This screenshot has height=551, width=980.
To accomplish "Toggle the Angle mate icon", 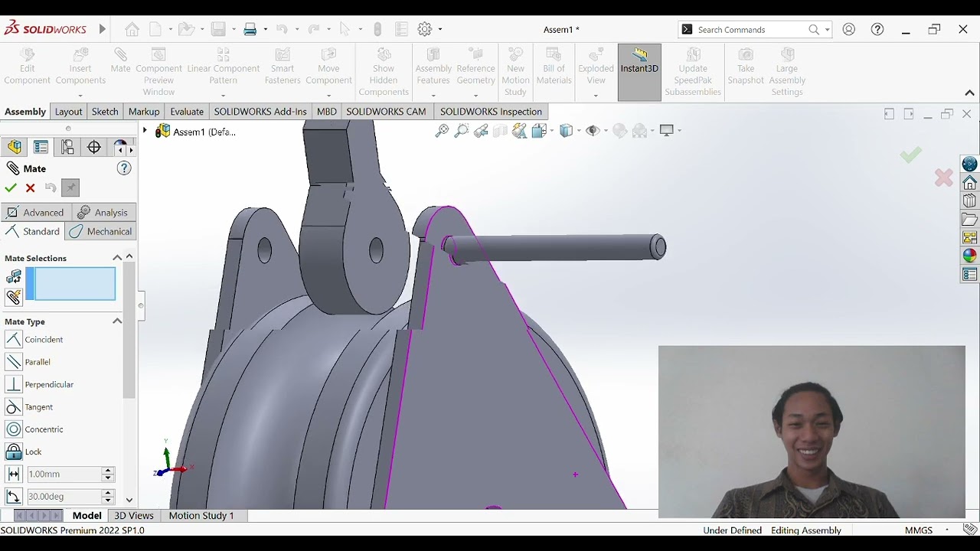I will [13, 497].
